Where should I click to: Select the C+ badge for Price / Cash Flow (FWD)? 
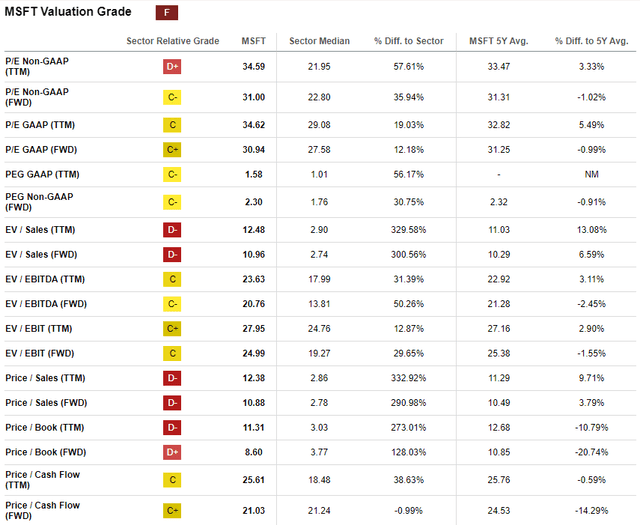point(172,511)
